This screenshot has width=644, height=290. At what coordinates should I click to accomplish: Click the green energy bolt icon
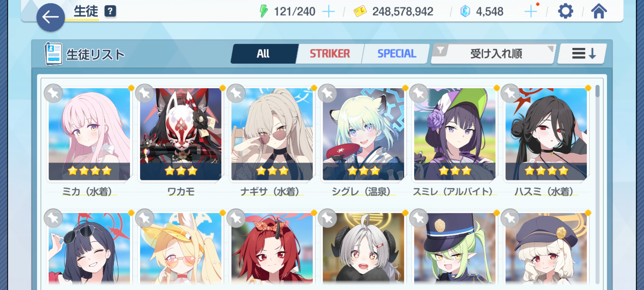coord(264,11)
